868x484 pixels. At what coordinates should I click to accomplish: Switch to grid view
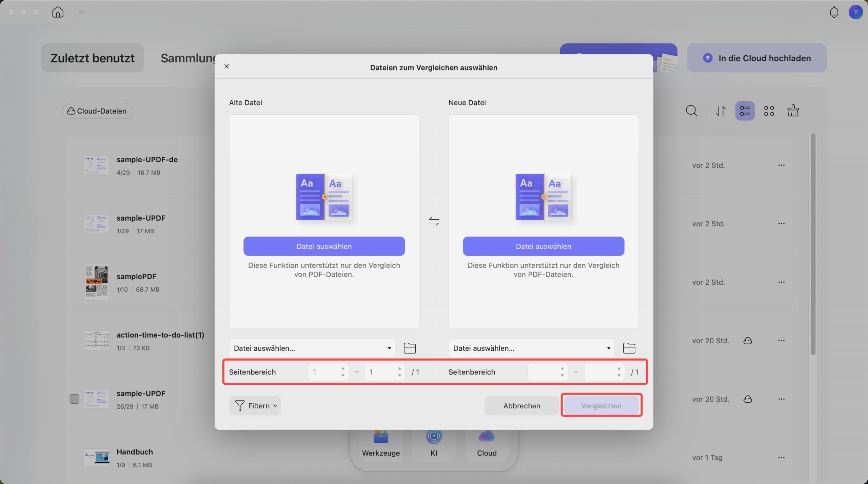point(769,111)
